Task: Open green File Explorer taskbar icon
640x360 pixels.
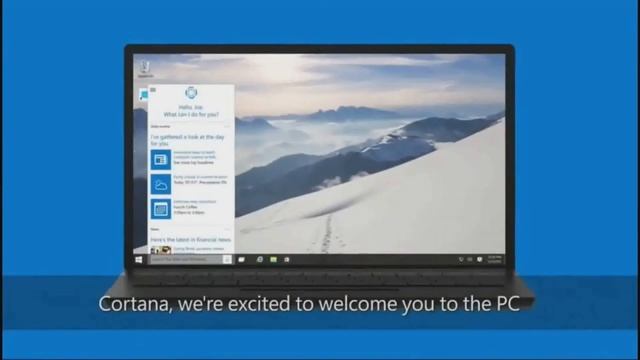Action: pyautogui.click(x=273, y=260)
